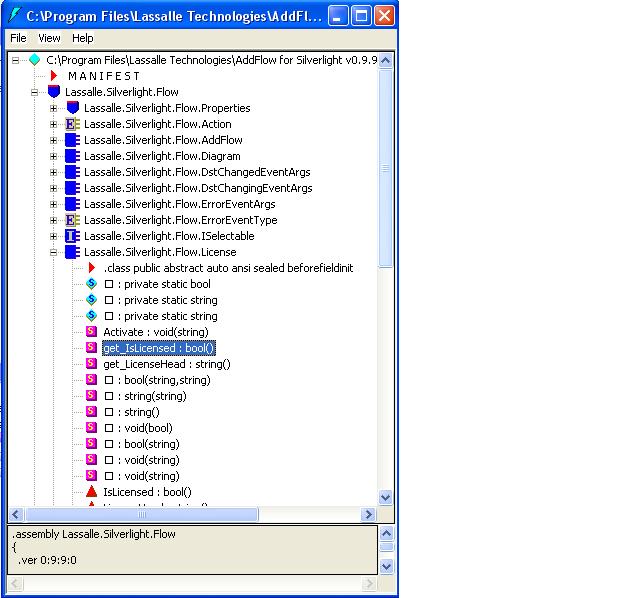Collapse the Lassalle.Silverlight.Flow namespace node
The image size is (640, 598).
pyautogui.click(x=35, y=92)
